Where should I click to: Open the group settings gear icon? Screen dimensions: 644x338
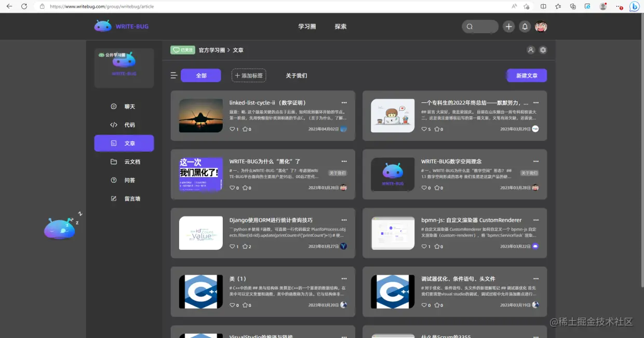543,50
